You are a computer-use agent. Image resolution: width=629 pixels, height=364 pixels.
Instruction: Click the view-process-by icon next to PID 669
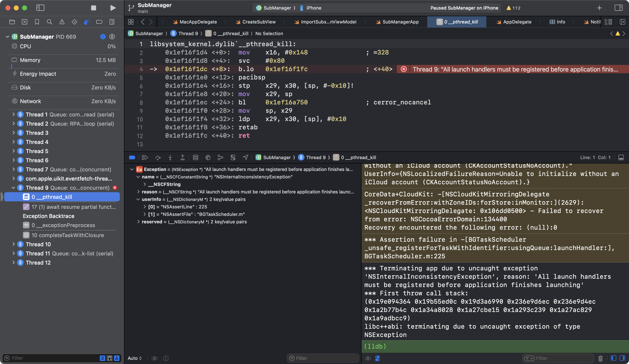click(112, 37)
